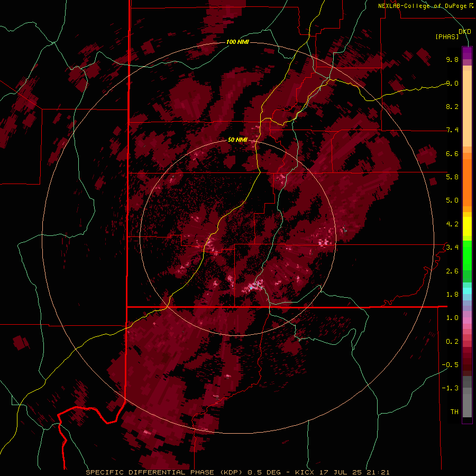Image resolution: width=476 pixels, height=476 pixels.
Task: Click the '50 NMI' range ring label
Action: point(237,140)
